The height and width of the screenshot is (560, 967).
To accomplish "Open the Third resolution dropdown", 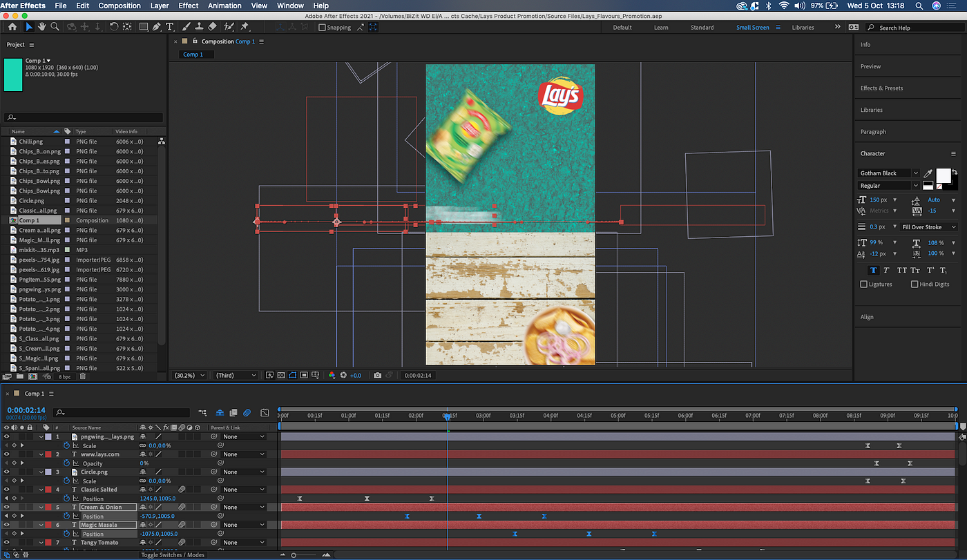I will tap(235, 375).
